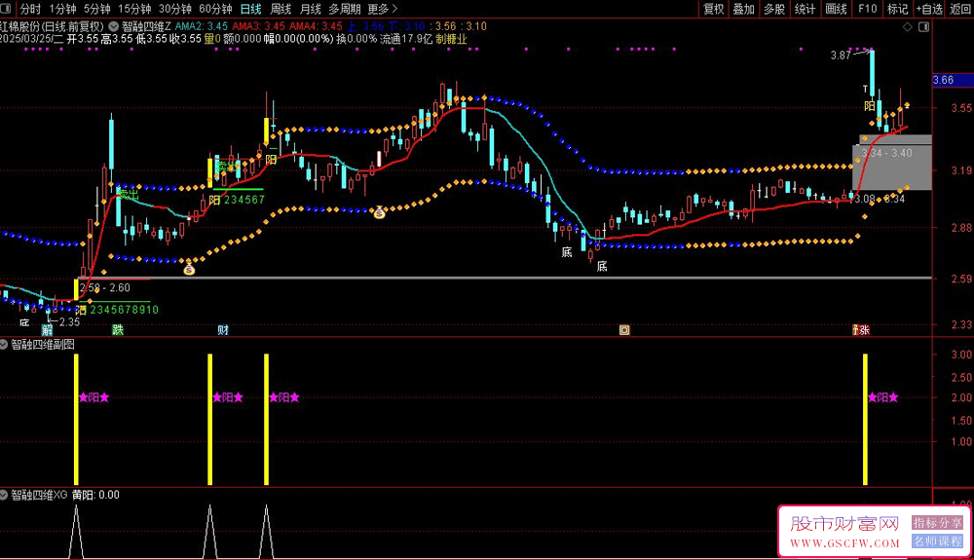Screen dimensions: 974x560
Task: Open the www.gscfw.com link
Action: click(844, 543)
